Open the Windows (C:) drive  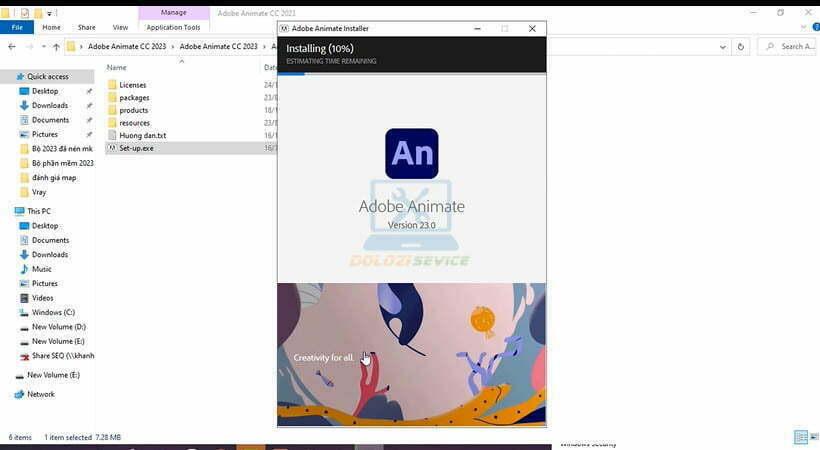53,312
